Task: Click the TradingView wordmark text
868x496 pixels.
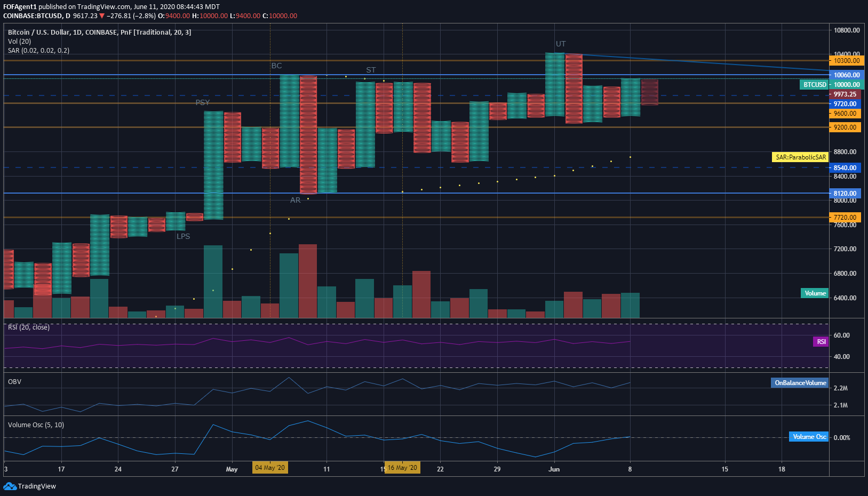Action: coord(37,486)
